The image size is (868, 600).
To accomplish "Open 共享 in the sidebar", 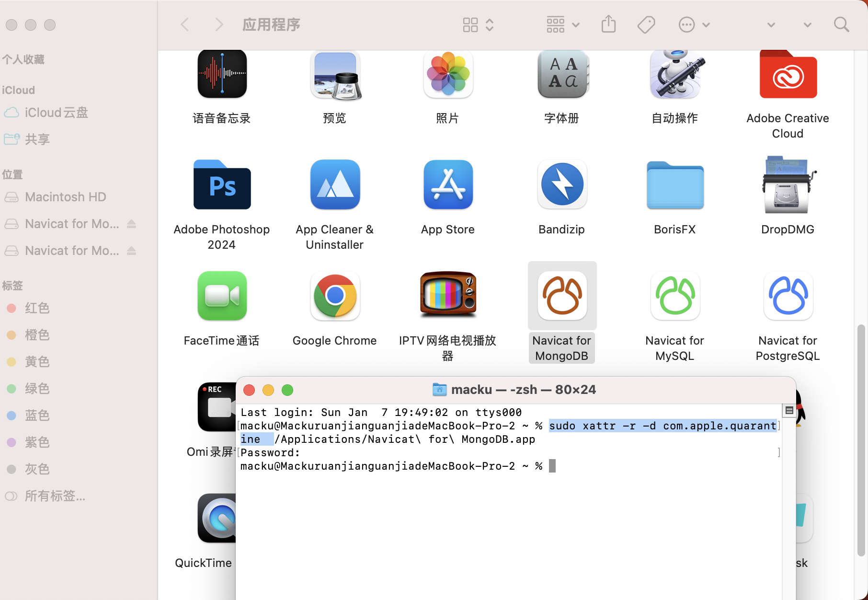I will click(27, 139).
